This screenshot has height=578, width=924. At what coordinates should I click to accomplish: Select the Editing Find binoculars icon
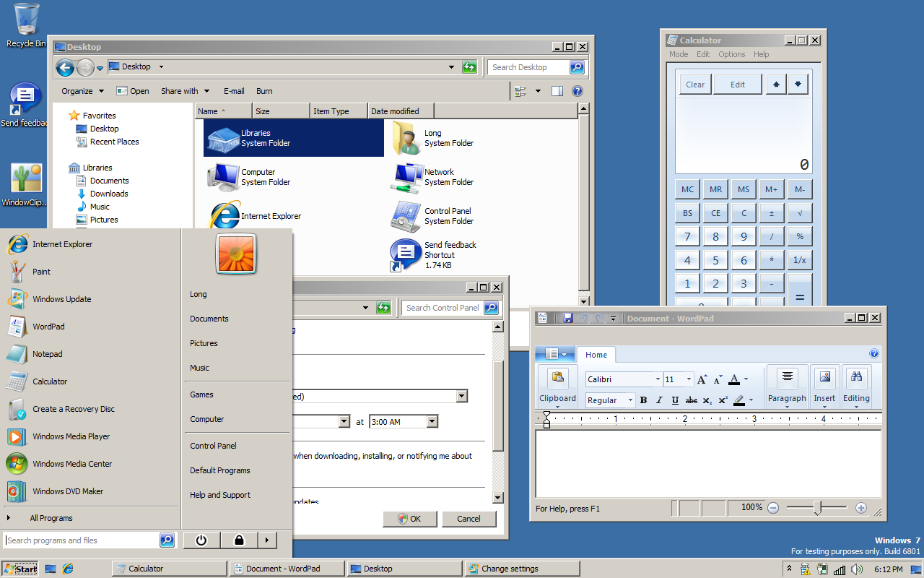click(856, 376)
